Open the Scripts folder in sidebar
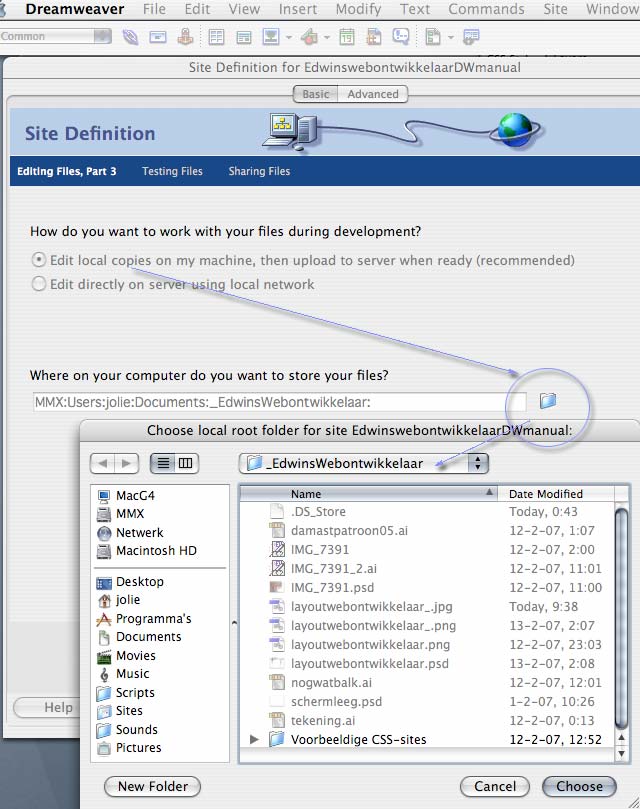 tap(126, 692)
